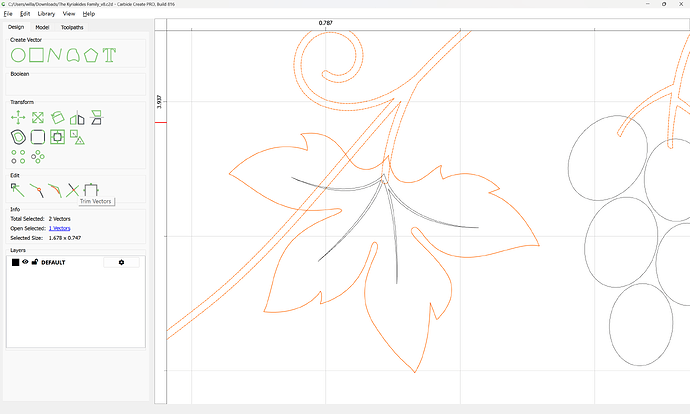Switch to the Toolpaths tab

tap(72, 27)
